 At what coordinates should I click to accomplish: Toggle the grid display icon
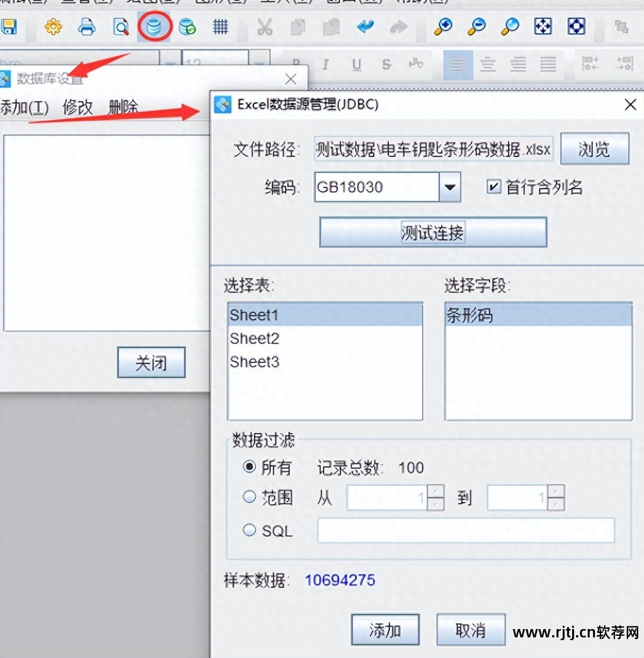219,27
